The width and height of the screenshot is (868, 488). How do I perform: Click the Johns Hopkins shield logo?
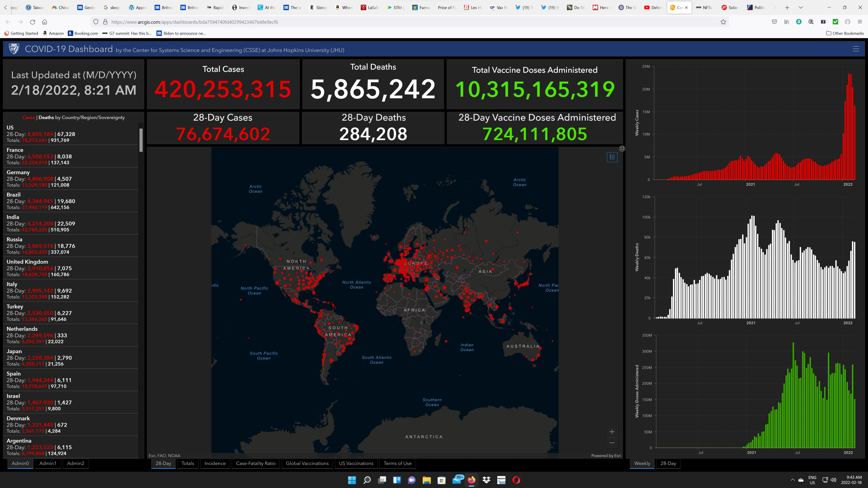[14, 49]
